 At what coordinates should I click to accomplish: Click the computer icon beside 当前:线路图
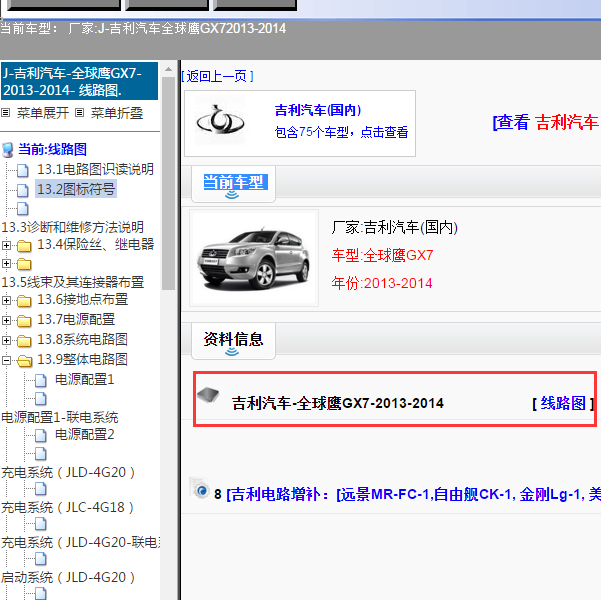pyautogui.click(x=8, y=150)
